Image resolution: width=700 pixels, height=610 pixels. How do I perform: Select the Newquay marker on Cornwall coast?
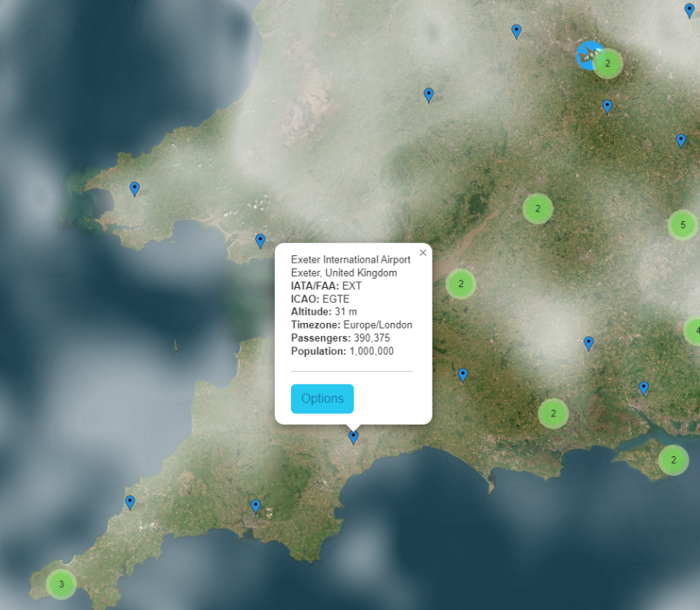pyautogui.click(x=130, y=503)
